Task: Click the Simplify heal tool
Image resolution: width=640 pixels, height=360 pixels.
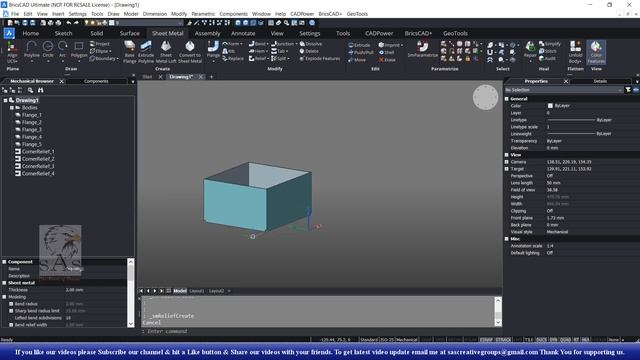Action: coord(550,44)
